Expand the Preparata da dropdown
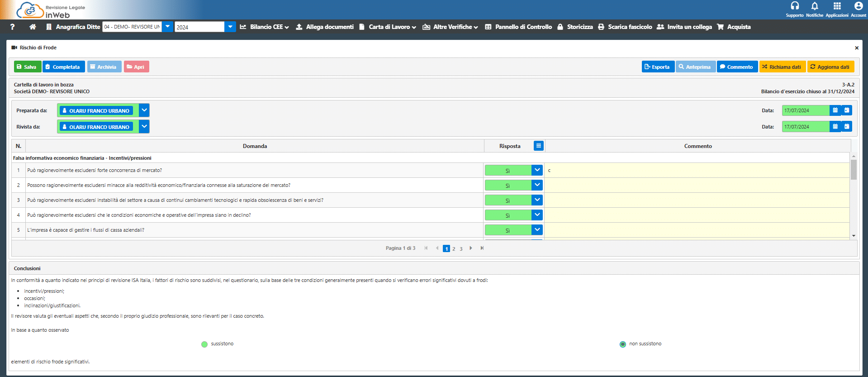This screenshot has width=868, height=377. [144, 110]
